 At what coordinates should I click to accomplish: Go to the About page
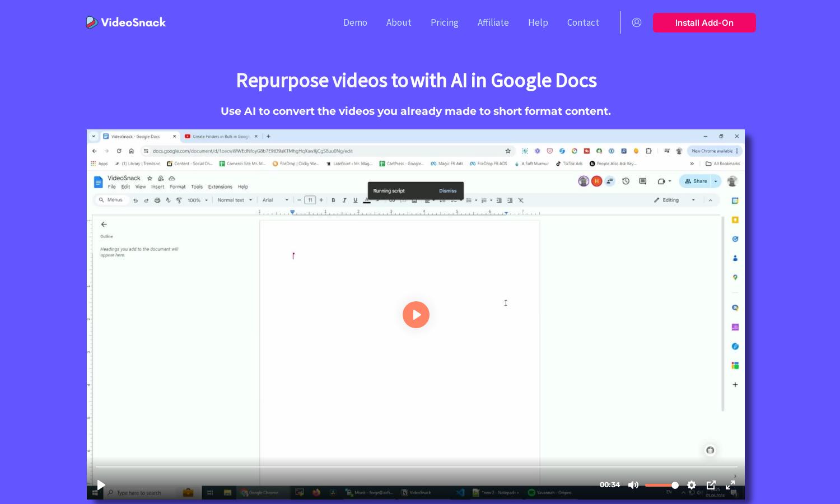pos(399,22)
